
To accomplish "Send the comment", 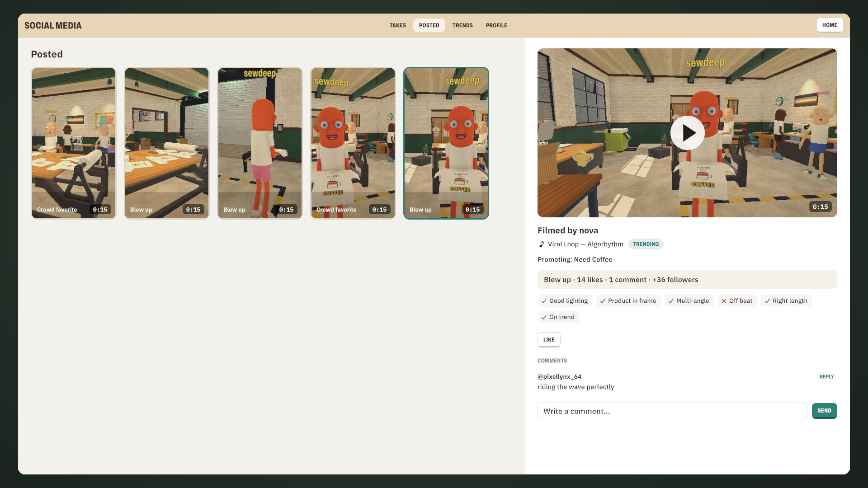I will (x=824, y=411).
